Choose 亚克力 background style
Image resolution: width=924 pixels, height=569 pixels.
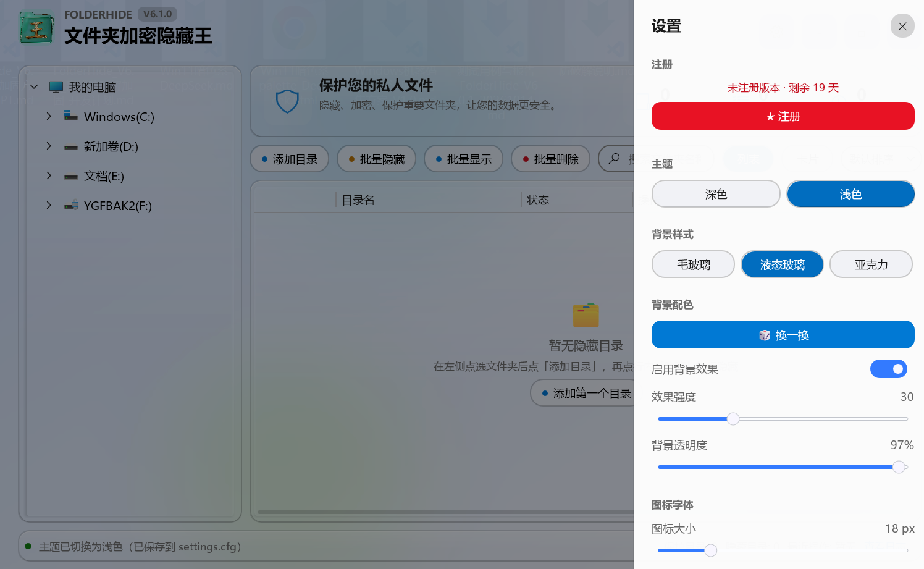(x=871, y=264)
